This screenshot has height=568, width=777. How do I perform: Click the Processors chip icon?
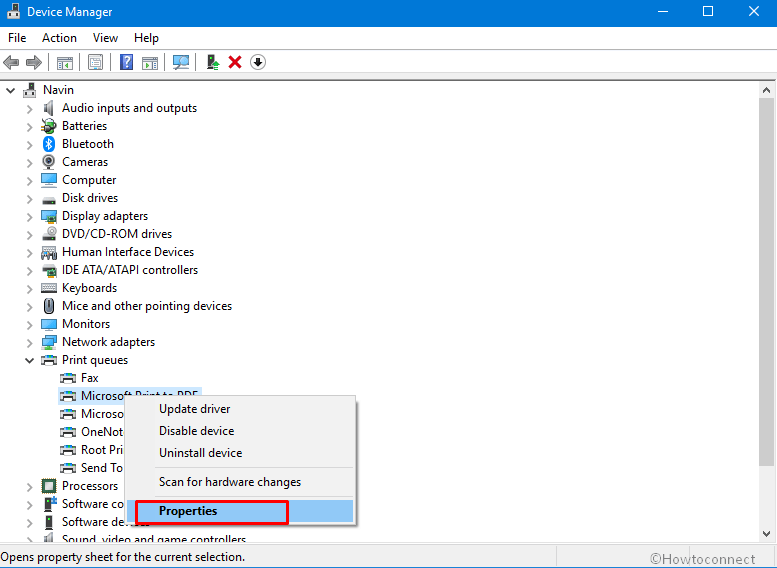pos(49,486)
